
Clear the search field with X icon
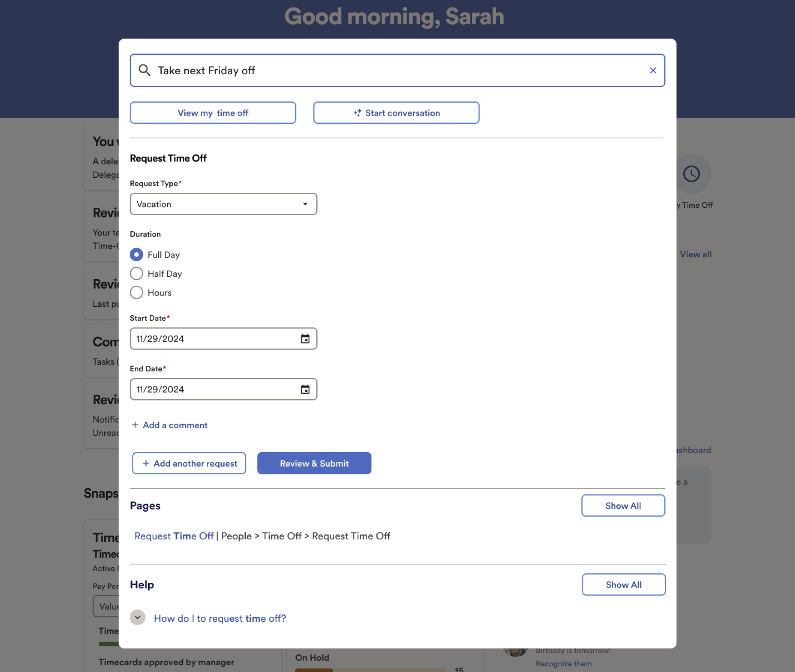coord(653,70)
